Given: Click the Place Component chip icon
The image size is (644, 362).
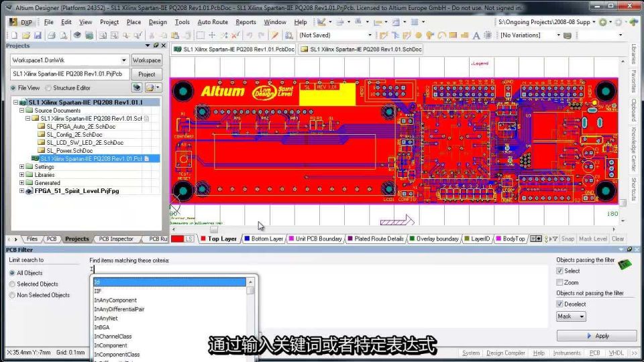Looking at the screenshot, I should point(488,36).
